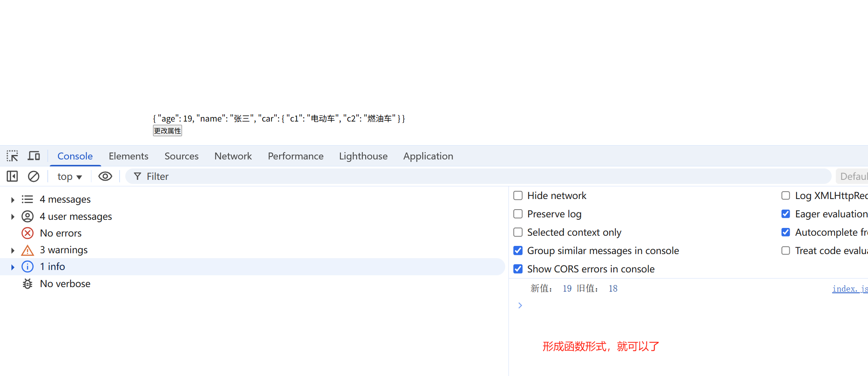Create a live expression with the eye icon
Screen dimensions: 868x376
(x=105, y=176)
